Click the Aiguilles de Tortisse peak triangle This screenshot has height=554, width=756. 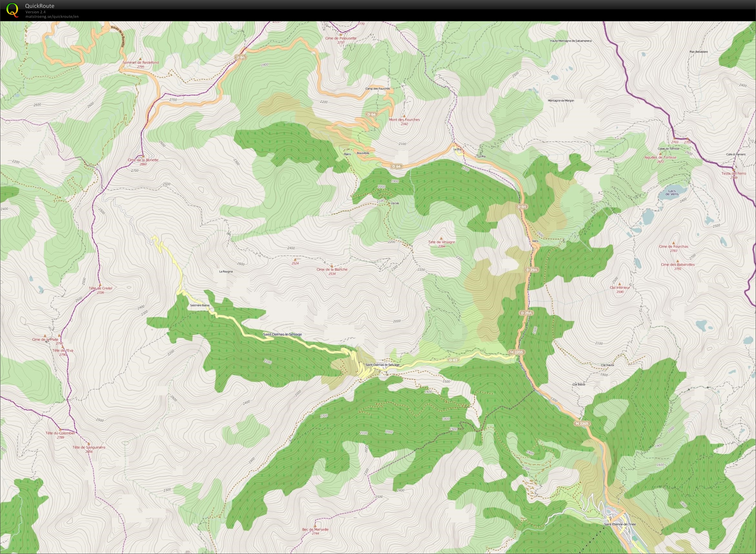[x=660, y=154]
